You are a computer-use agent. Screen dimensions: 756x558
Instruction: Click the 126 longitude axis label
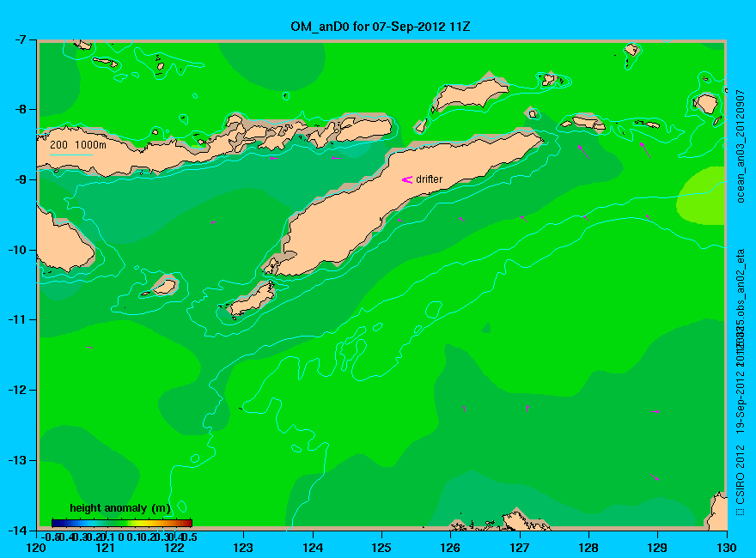click(x=450, y=548)
